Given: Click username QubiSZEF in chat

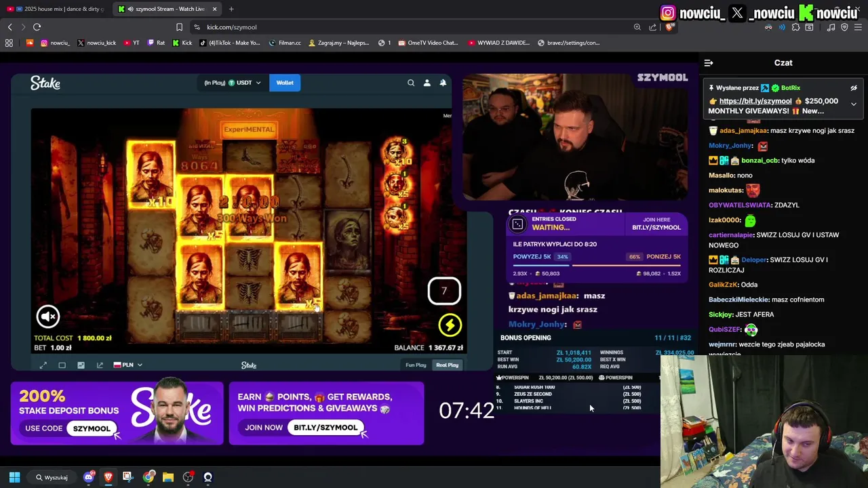Looking at the screenshot, I should pyautogui.click(x=725, y=329).
